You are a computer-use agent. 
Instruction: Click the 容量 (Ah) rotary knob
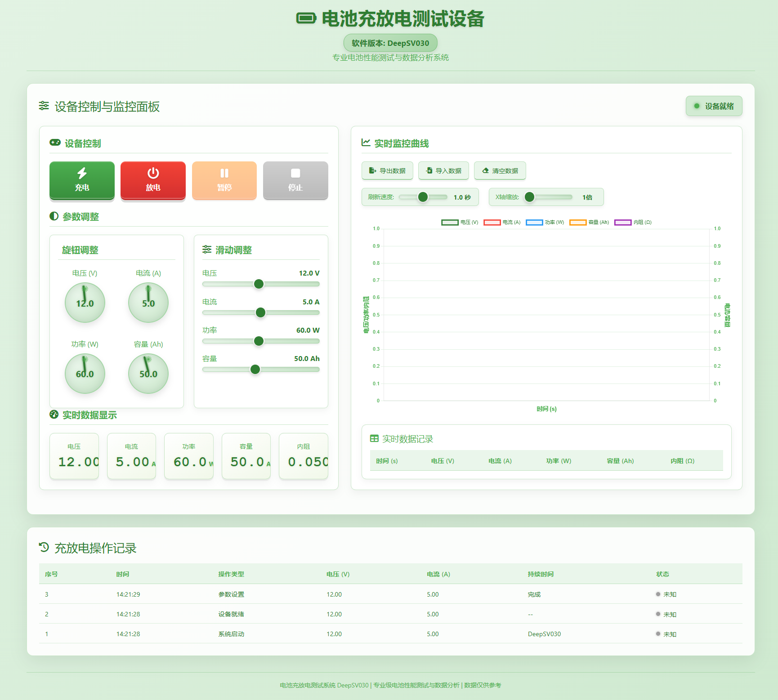(x=148, y=374)
